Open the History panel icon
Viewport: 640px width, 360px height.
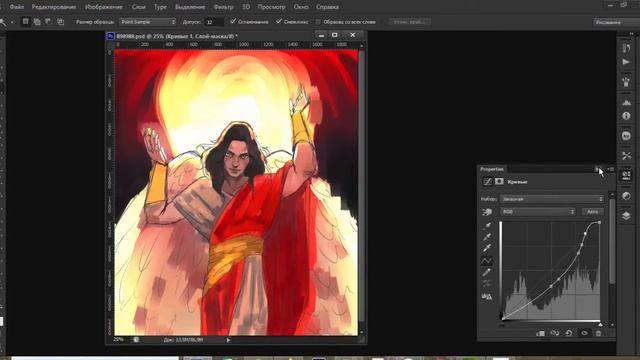[x=626, y=48]
